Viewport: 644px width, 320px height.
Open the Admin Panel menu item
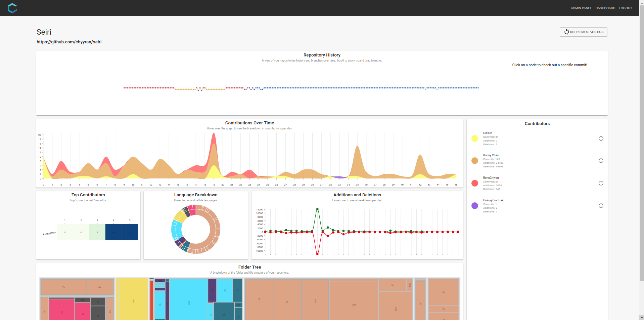coord(581,8)
